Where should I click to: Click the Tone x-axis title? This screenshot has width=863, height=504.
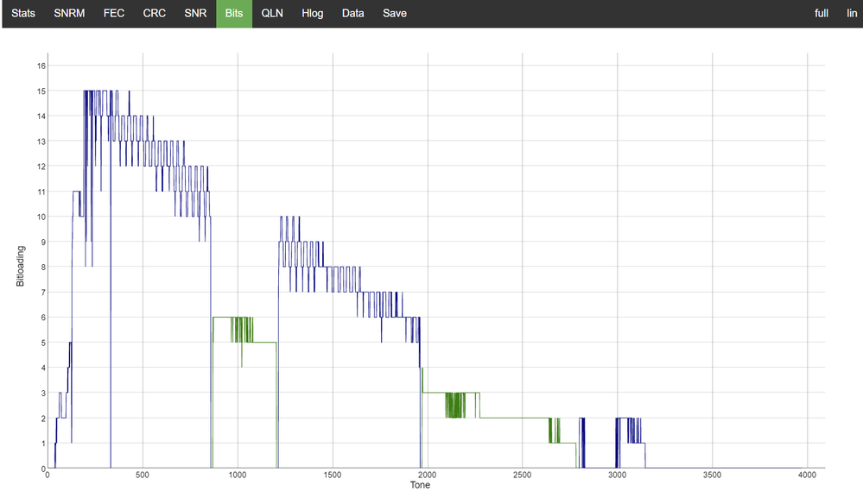420,486
